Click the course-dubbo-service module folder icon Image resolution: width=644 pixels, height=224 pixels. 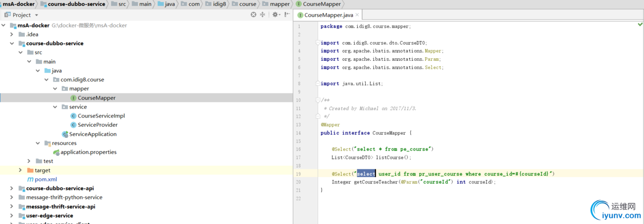22,44
